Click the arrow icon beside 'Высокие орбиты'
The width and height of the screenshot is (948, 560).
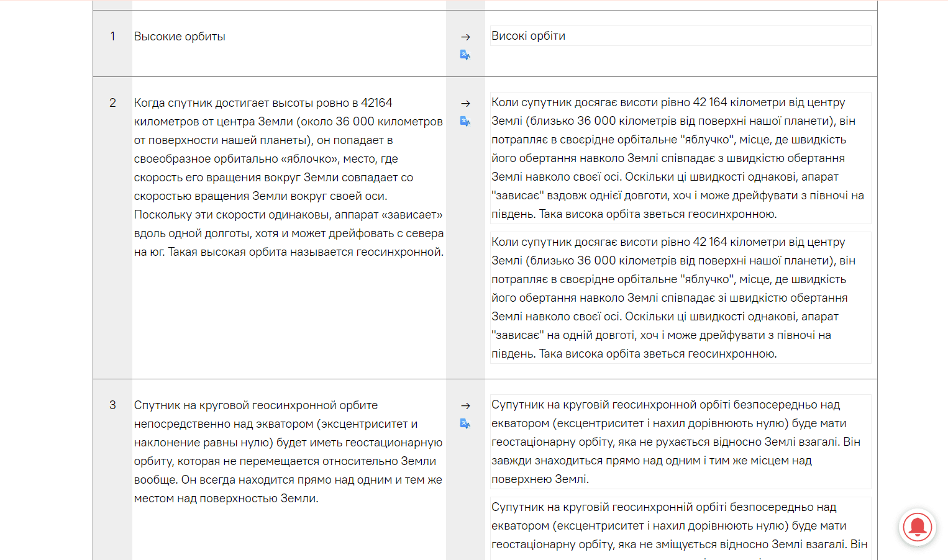[x=465, y=37]
